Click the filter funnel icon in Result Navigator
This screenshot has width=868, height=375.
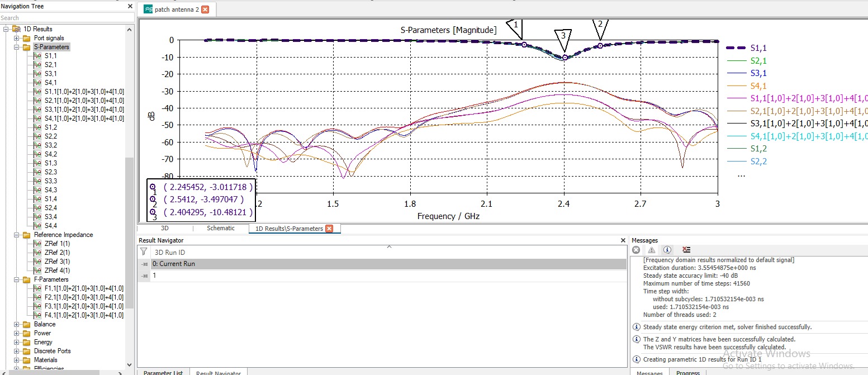click(144, 252)
